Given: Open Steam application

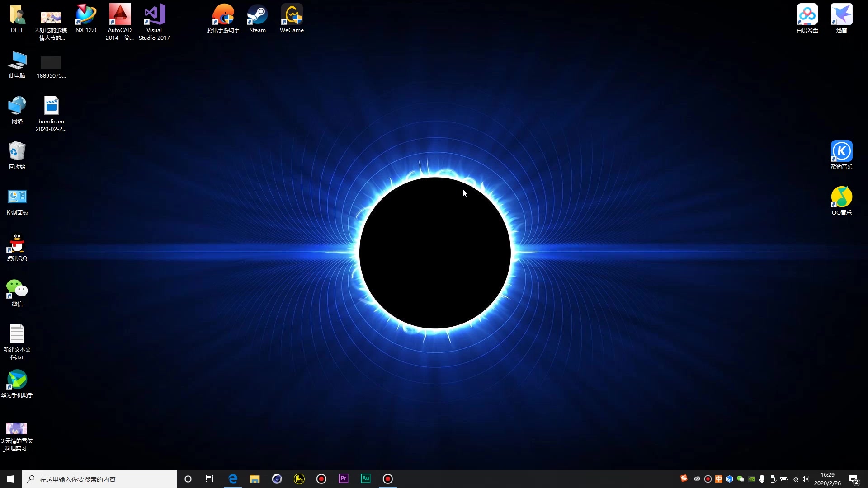Looking at the screenshot, I should (258, 19).
